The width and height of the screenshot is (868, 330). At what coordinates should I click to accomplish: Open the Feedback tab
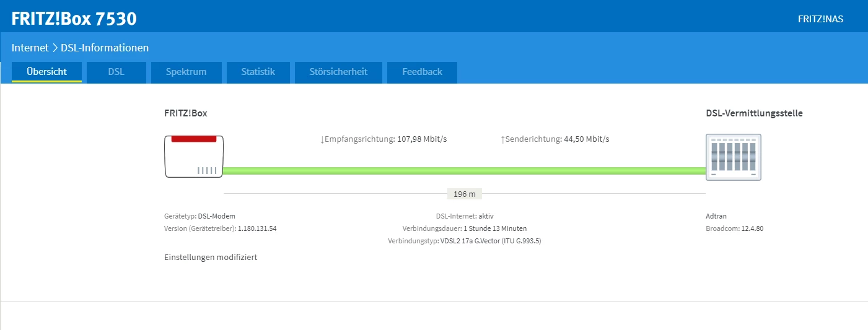(x=422, y=72)
